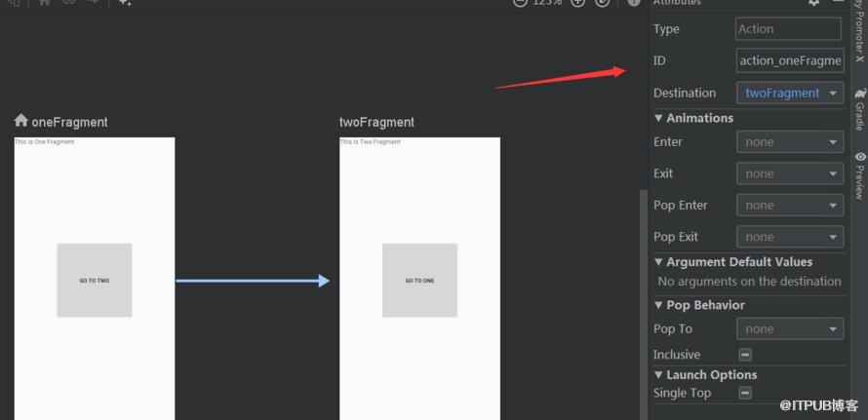Click the vertical scrollbar of the graph editor
Viewport: 868px width, 420px height.
tap(644, 304)
